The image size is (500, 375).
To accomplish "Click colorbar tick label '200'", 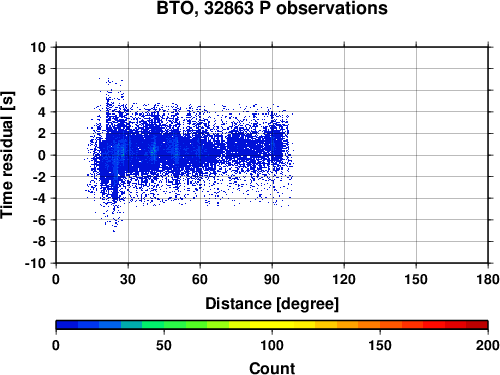I will click(x=488, y=345).
